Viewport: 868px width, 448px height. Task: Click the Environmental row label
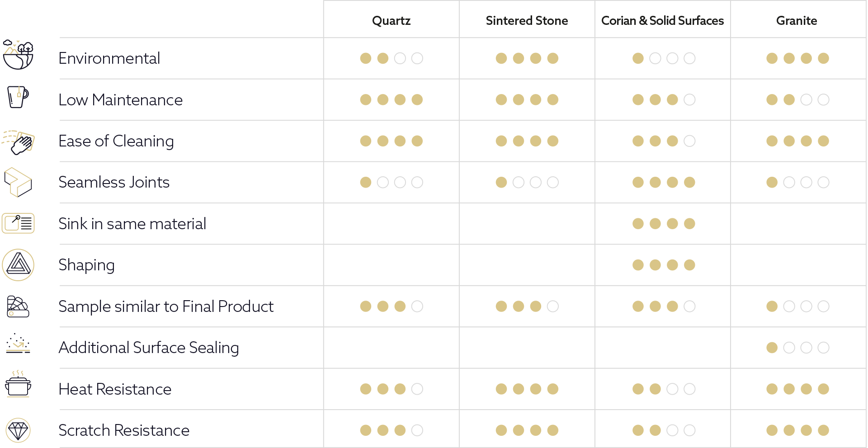pyautogui.click(x=109, y=58)
